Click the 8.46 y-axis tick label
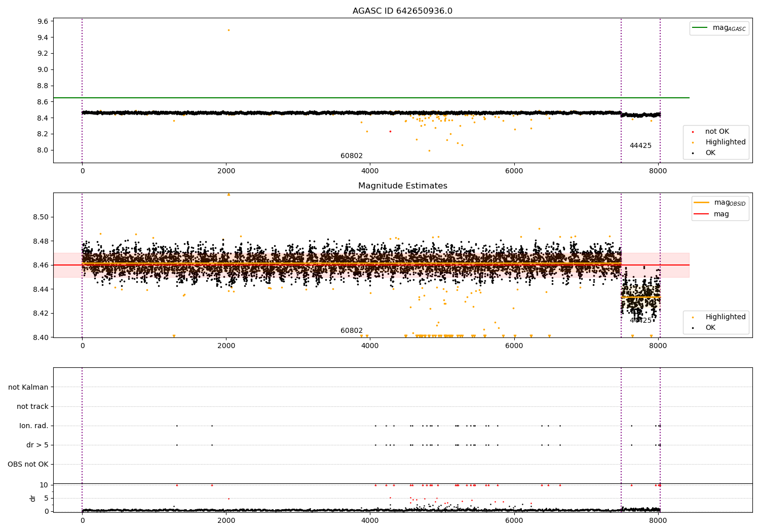This screenshot has height=532, width=760. [41, 265]
